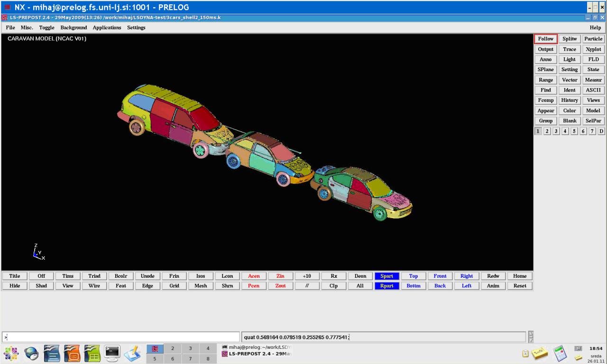This screenshot has width=607, height=364.
Task: Toggle Wire wireframe display mode
Action: [x=94, y=286]
